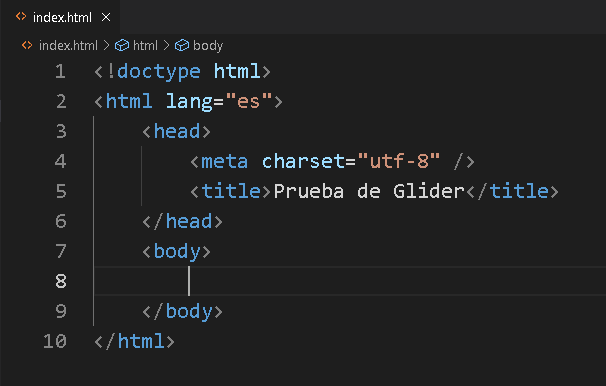Place cursor in the doctype keyword
This screenshot has height=386, width=606.
coord(159,72)
